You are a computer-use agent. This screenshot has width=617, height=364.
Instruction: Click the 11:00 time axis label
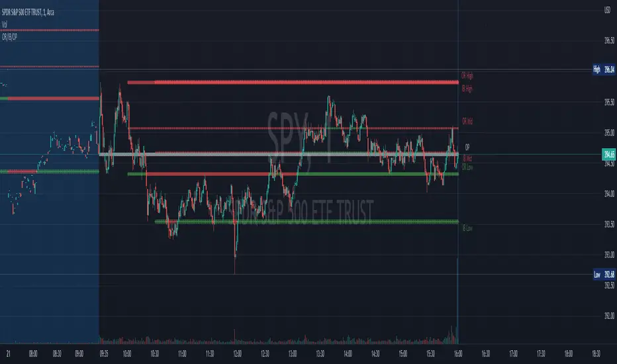pos(182,354)
